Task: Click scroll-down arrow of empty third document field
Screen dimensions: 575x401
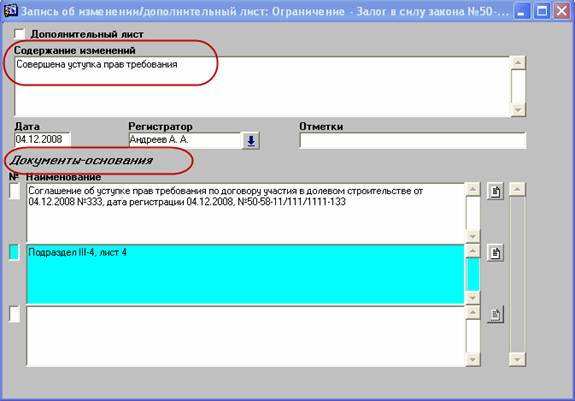Action: click(472, 359)
